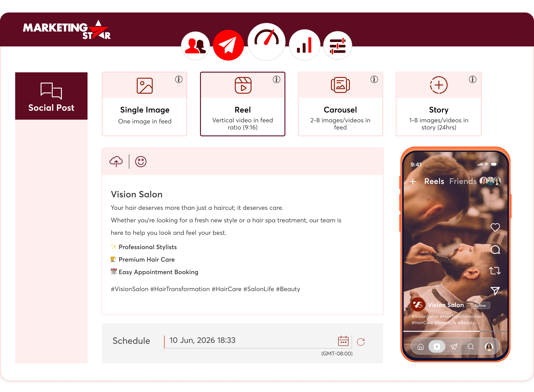The image size is (534, 392).
Task: Tap the comment bubble icon in preview
Action: click(x=495, y=249)
